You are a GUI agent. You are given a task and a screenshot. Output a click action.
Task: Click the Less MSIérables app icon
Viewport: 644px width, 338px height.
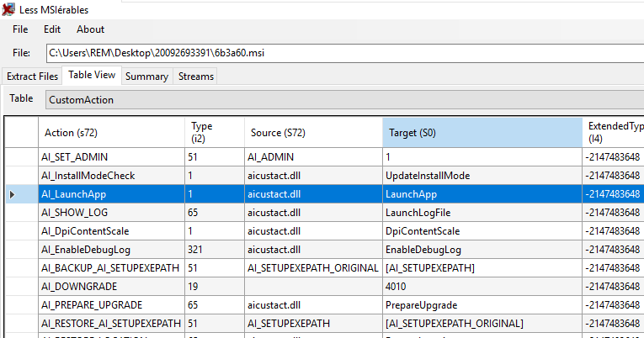[x=8, y=9]
